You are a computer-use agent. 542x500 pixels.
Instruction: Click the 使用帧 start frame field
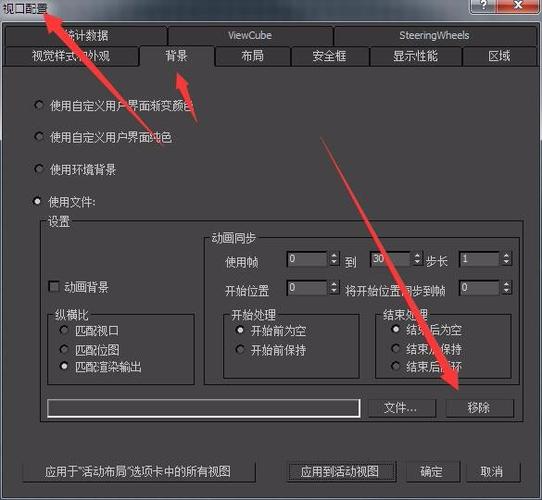tap(307, 259)
